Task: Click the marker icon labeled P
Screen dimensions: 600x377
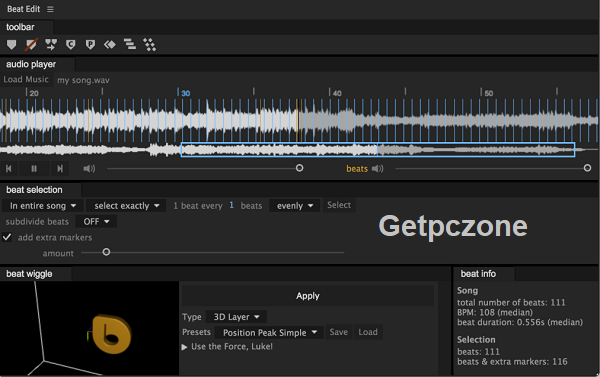Action: (90, 45)
